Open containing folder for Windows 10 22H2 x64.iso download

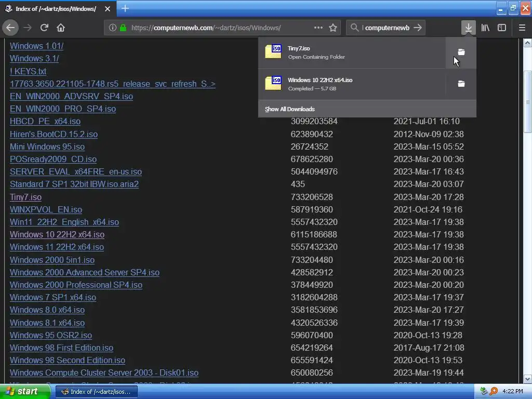coord(461,84)
